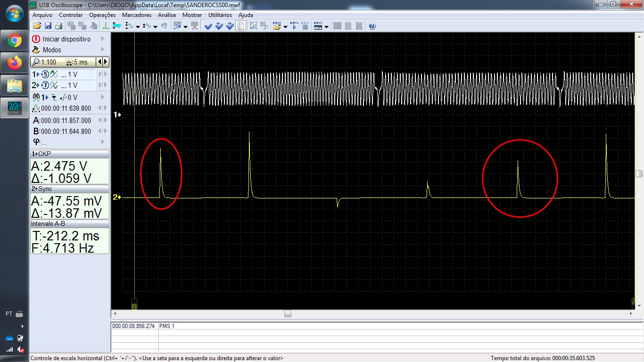Click the blue Help question mark icon
644x362 pixels.
click(x=372, y=26)
